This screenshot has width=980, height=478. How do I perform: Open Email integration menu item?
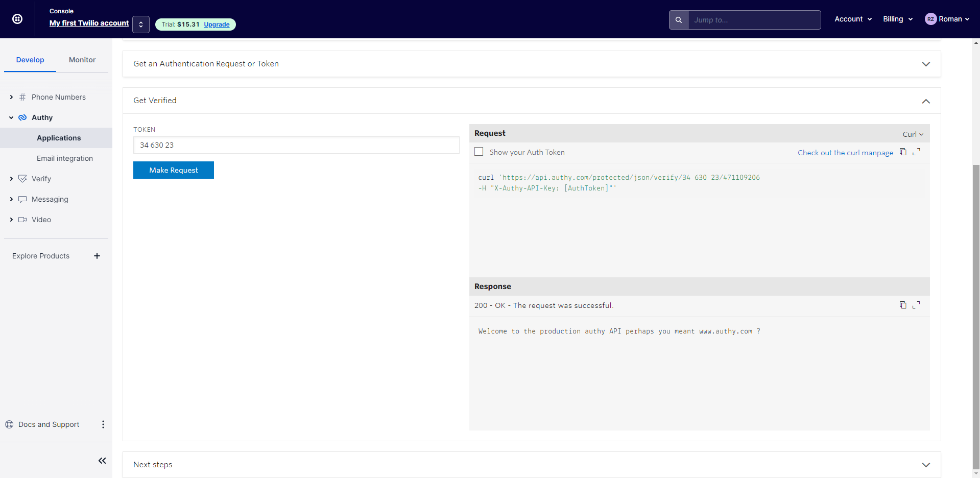tap(65, 158)
